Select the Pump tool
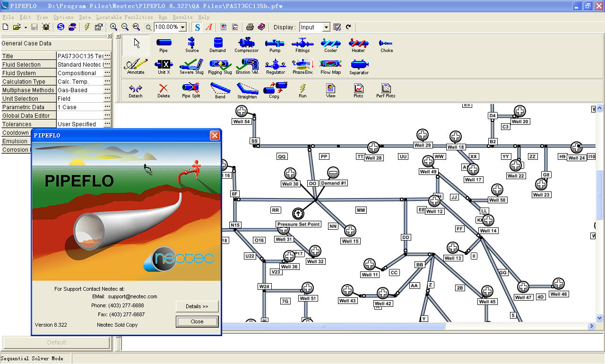 pyautogui.click(x=275, y=45)
